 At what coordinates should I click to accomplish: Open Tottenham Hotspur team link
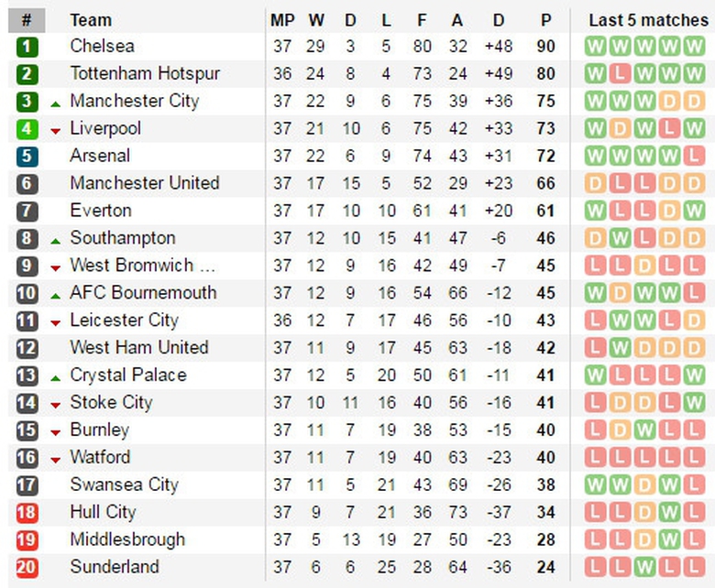click(x=145, y=73)
